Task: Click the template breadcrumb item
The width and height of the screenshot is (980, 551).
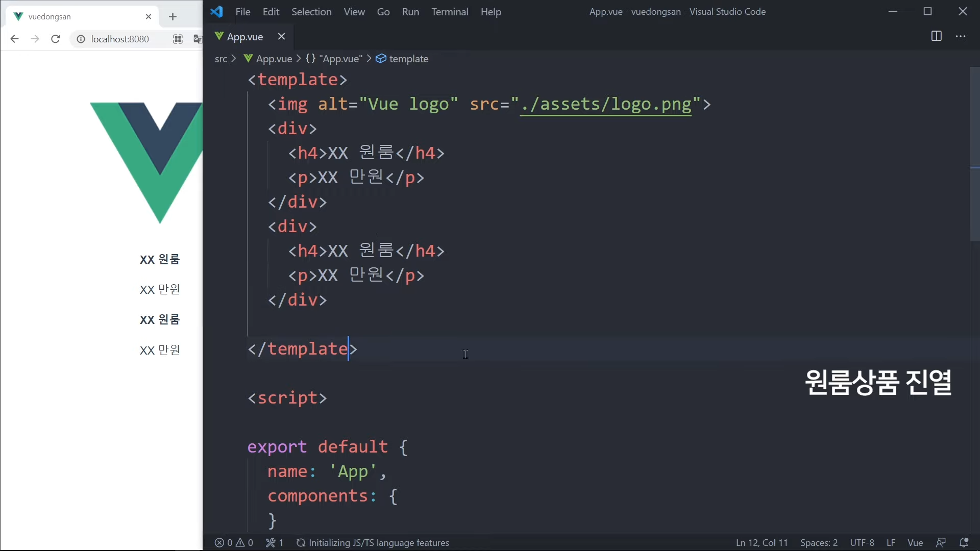Action: point(408,59)
